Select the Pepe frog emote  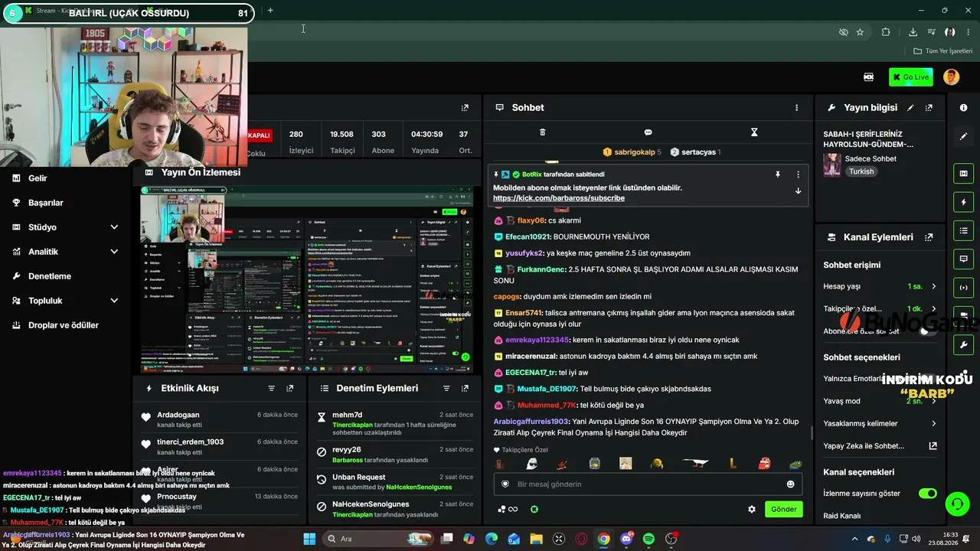pyautogui.click(x=796, y=464)
